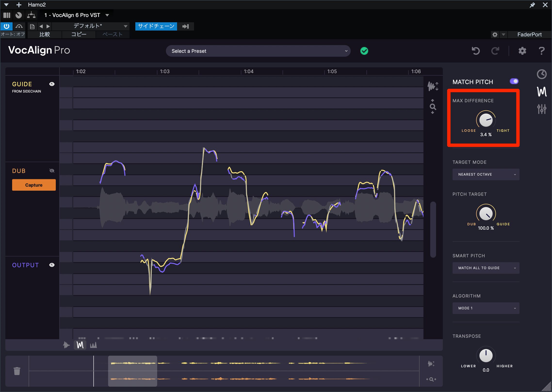Click the FaderPort button
Viewport: 552px width, 392px height.
point(529,35)
